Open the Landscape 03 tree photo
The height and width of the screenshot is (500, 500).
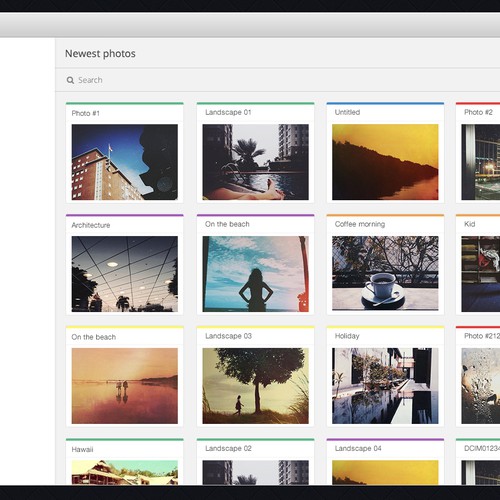[x=256, y=386]
